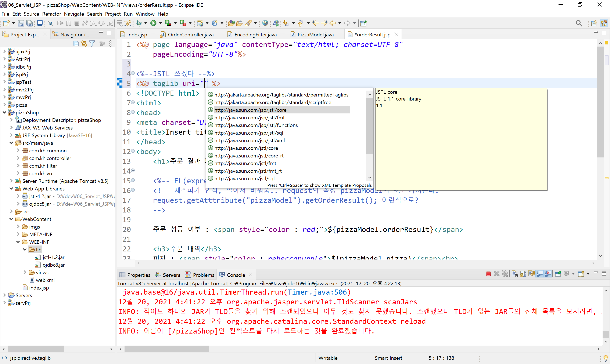Viewport: 610px width, 364px height.
Task: Toggle Link with Editor in Project Explorer
Action: (84, 44)
